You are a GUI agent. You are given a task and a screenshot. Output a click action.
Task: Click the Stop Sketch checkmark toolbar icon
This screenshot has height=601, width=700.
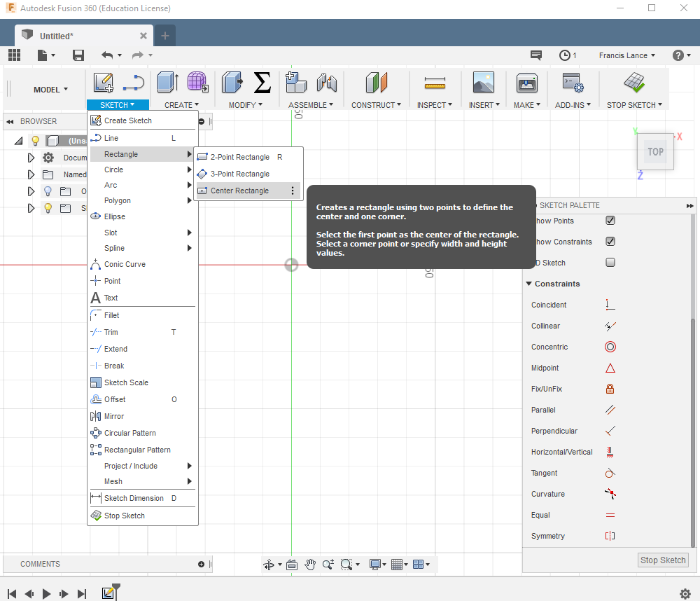[x=634, y=83]
